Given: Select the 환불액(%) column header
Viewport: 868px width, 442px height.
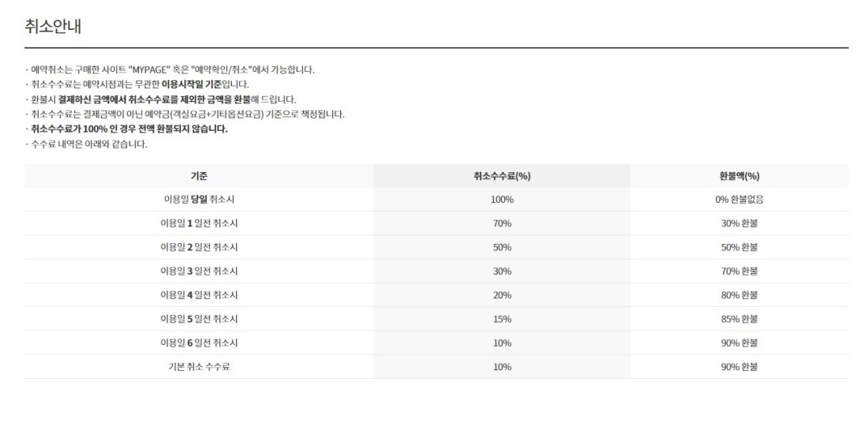Looking at the screenshot, I should tap(739, 176).
